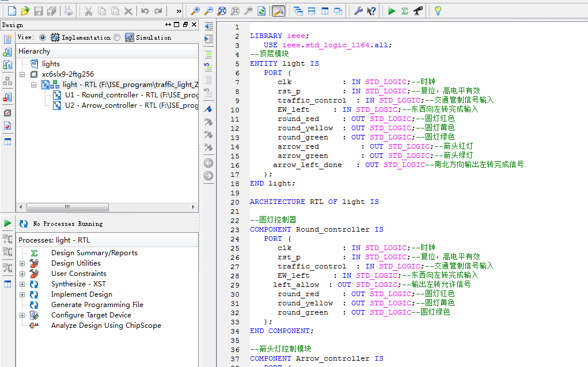Expand the Synthesize - XST process
This screenshot has width=588, height=367.
click(x=22, y=284)
